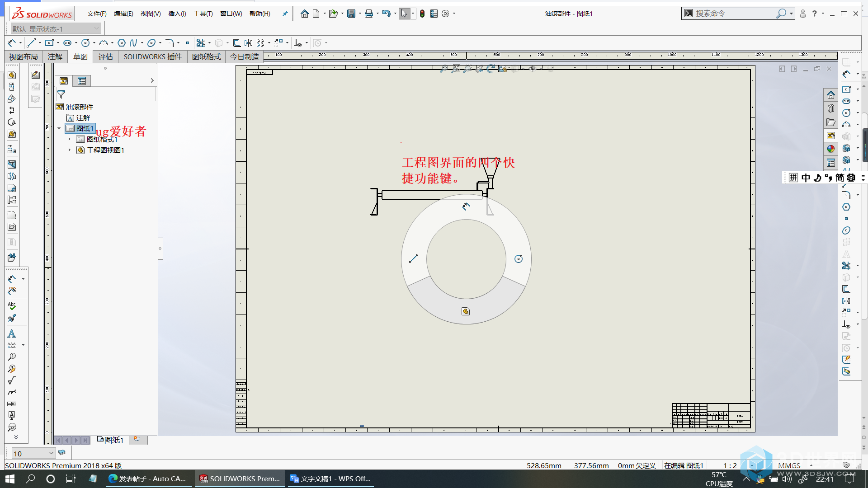
Task: Open the 图纸格式 tab
Action: [x=207, y=56]
